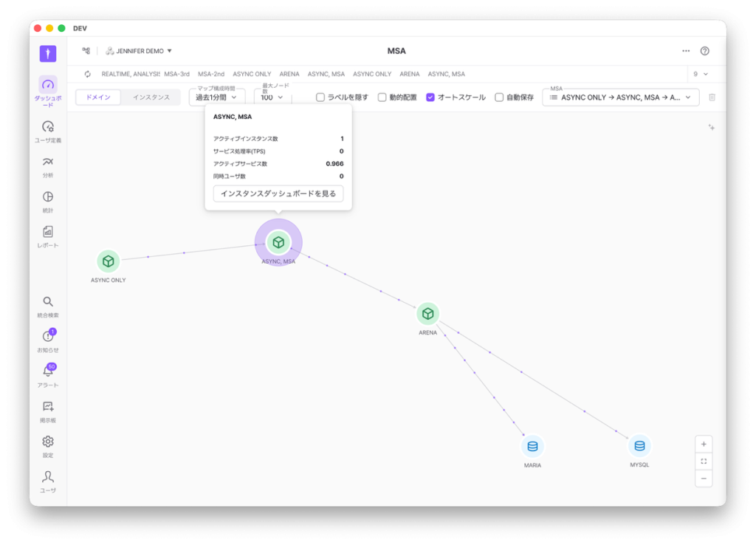Screen dimensions: 756x545
Task: Open the 統計 statistics icon
Action: (x=48, y=197)
